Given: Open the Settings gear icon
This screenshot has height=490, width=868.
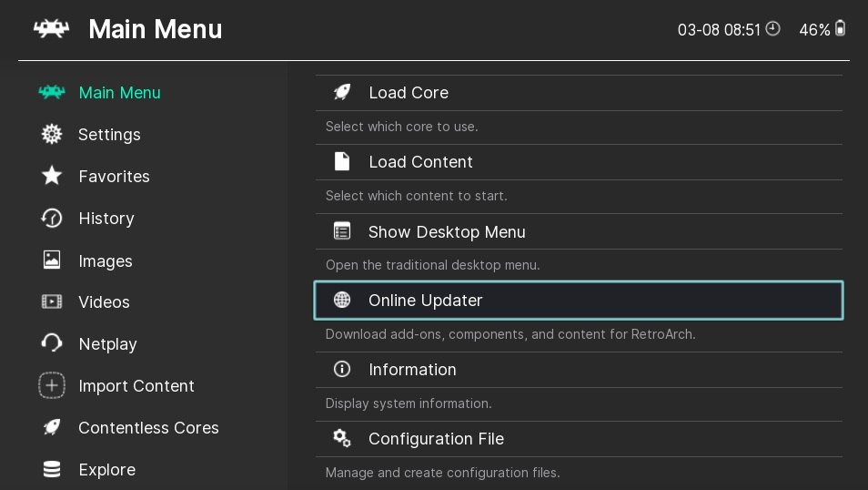Looking at the screenshot, I should tap(52, 134).
